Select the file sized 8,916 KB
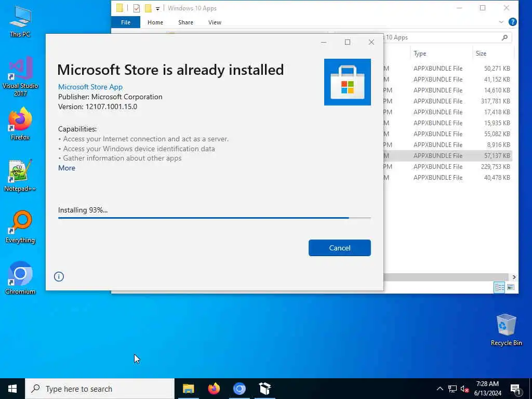Image resolution: width=532 pixels, height=399 pixels. (x=448, y=144)
